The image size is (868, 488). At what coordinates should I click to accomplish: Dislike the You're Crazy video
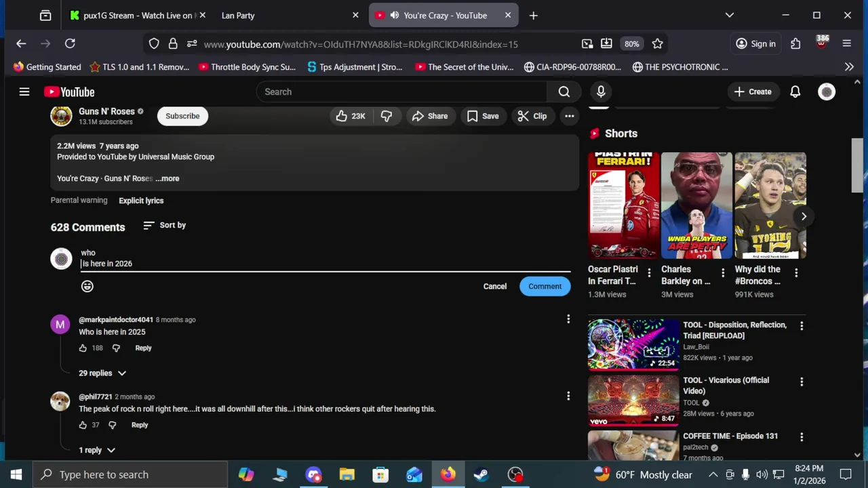click(x=386, y=116)
